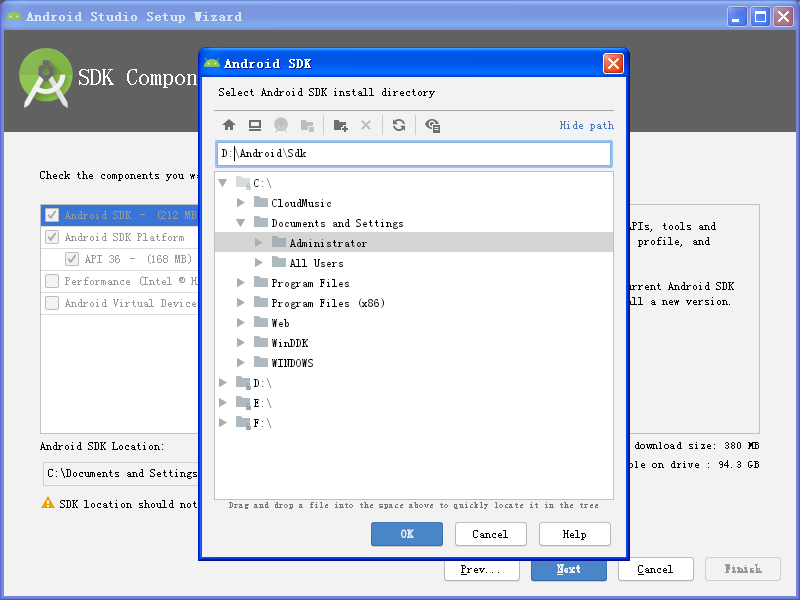The width and height of the screenshot is (800, 600).
Task: Expand the All Users folder
Action: point(259,263)
